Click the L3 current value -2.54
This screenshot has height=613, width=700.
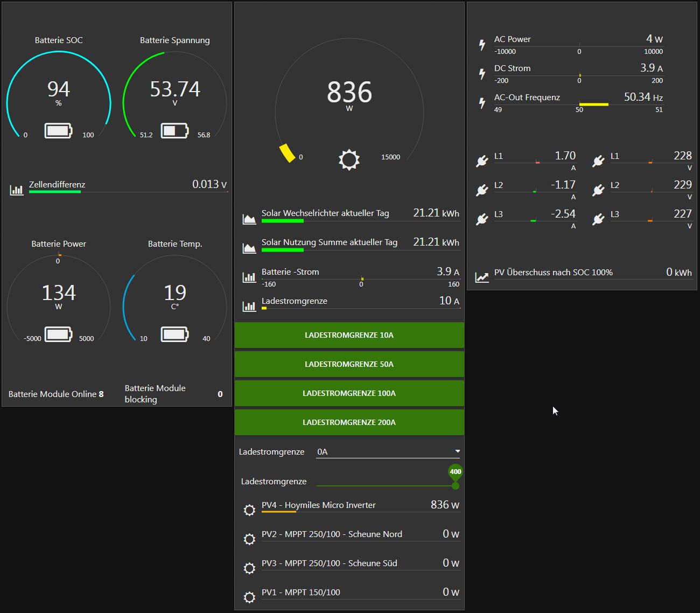(563, 214)
